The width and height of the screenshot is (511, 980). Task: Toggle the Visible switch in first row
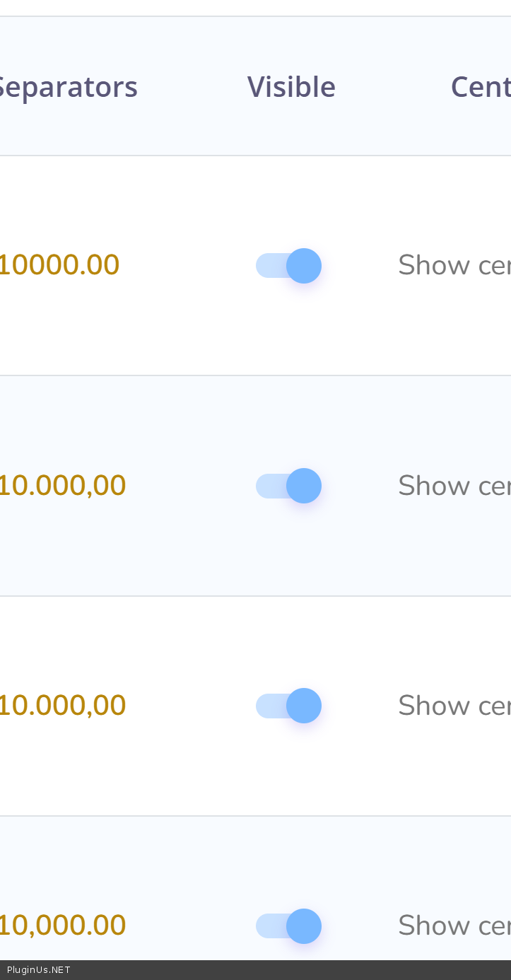(x=288, y=266)
